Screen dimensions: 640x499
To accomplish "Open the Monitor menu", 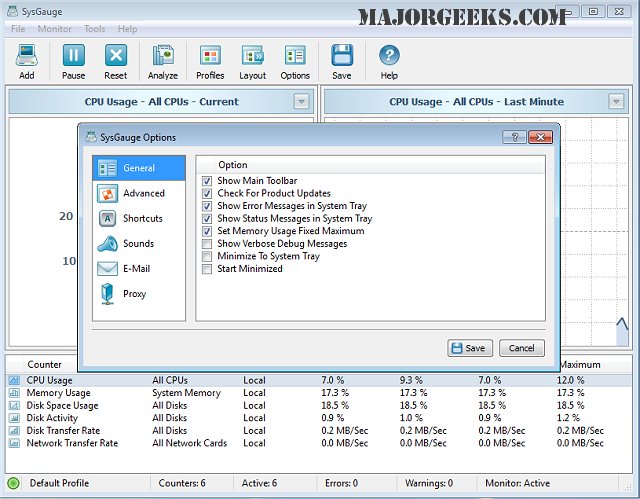I will click(x=54, y=29).
